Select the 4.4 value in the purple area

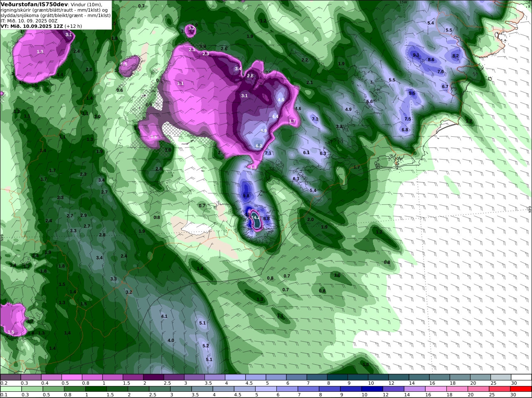coord(275,117)
